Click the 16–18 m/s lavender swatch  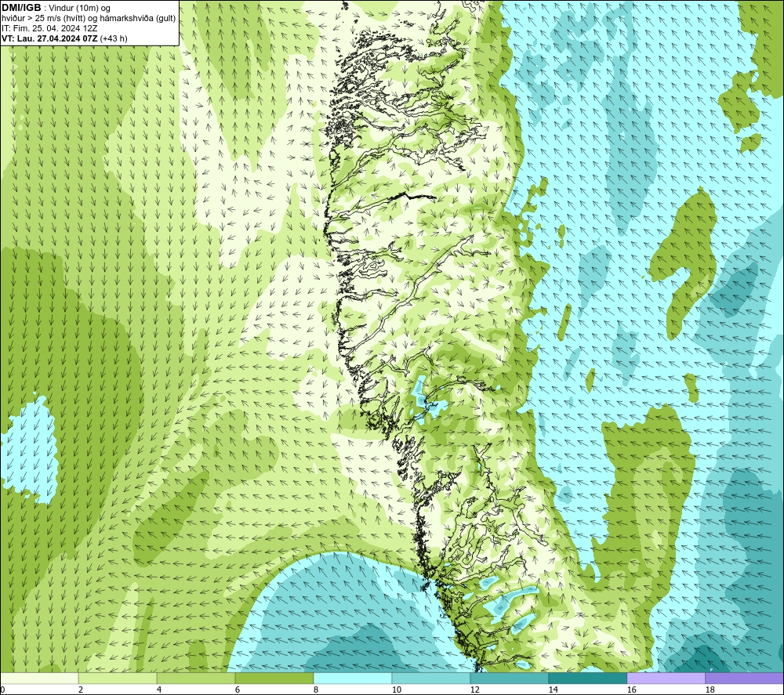coord(666,679)
